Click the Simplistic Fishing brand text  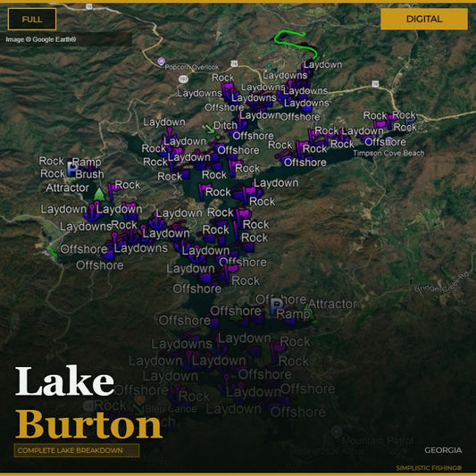click(x=429, y=468)
